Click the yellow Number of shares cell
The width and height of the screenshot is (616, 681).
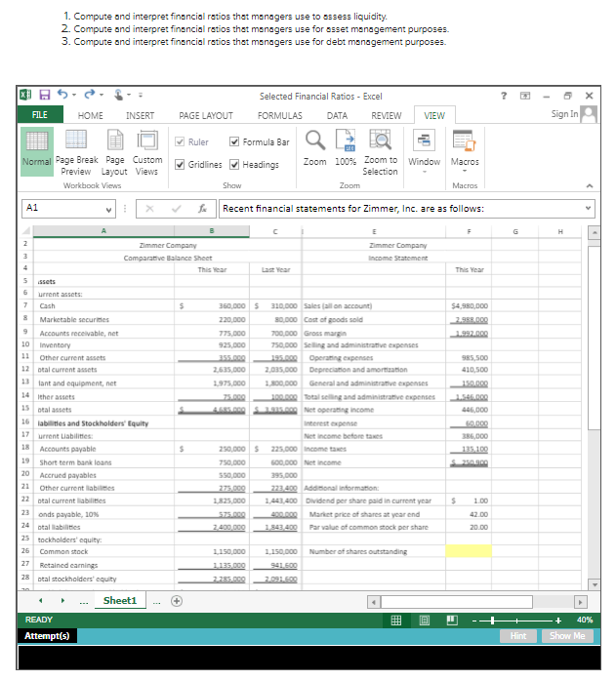pos(469,551)
